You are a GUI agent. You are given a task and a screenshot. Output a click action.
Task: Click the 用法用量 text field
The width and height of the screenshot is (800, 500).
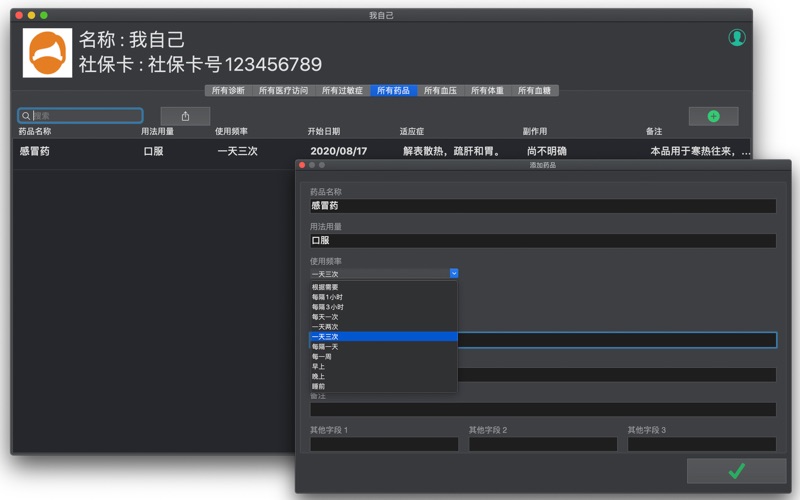click(x=543, y=241)
